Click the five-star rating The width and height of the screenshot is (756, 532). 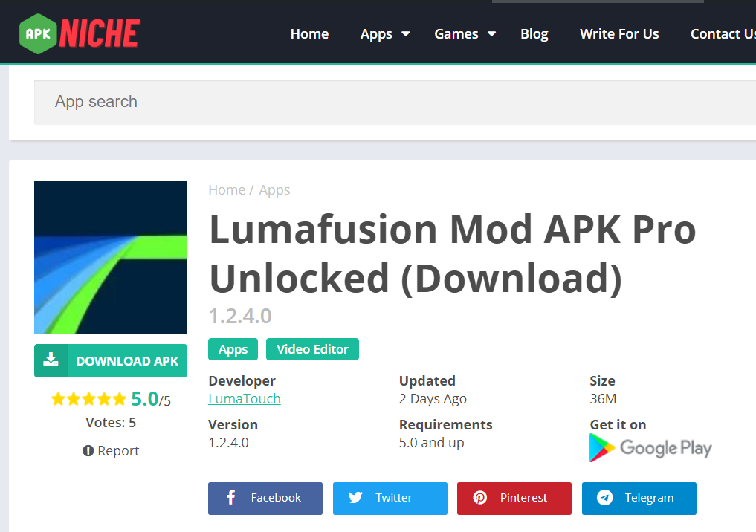tap(88, 399)
